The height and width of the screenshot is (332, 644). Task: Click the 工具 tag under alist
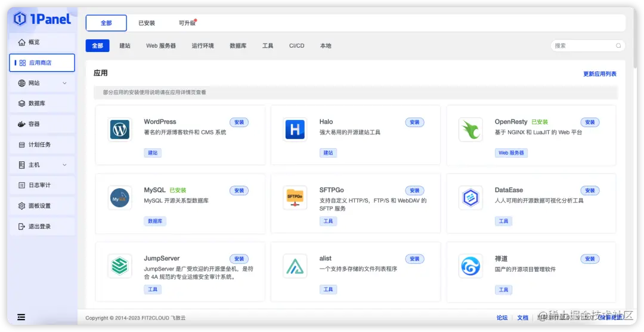pyautogui.click(x=328, y=289)
